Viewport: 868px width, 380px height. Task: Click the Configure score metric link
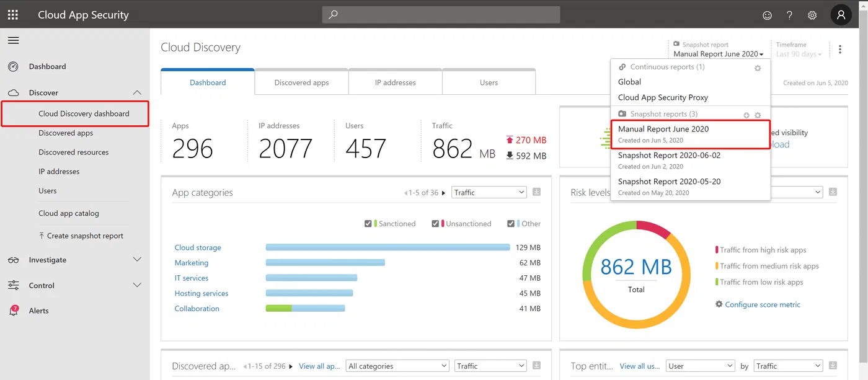(x=763, y=304)
